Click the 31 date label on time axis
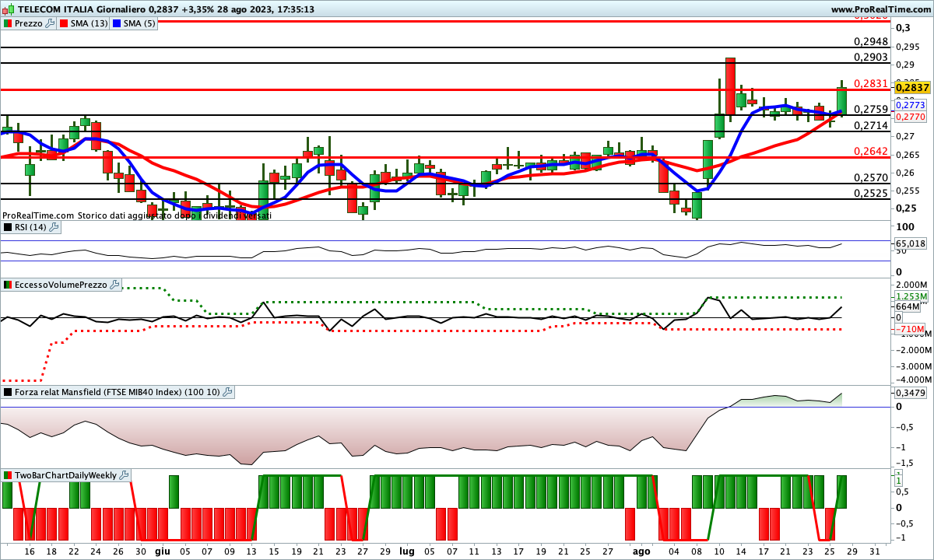The image size is (934, 560). point(874,551)
